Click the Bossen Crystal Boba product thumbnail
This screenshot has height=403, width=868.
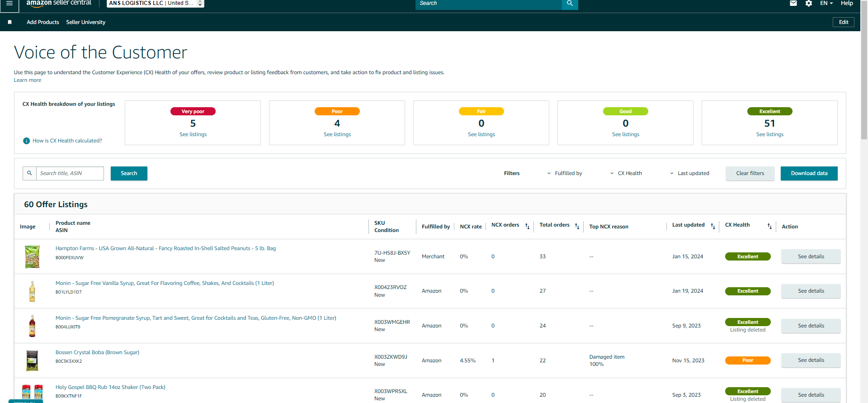[32, 360]
